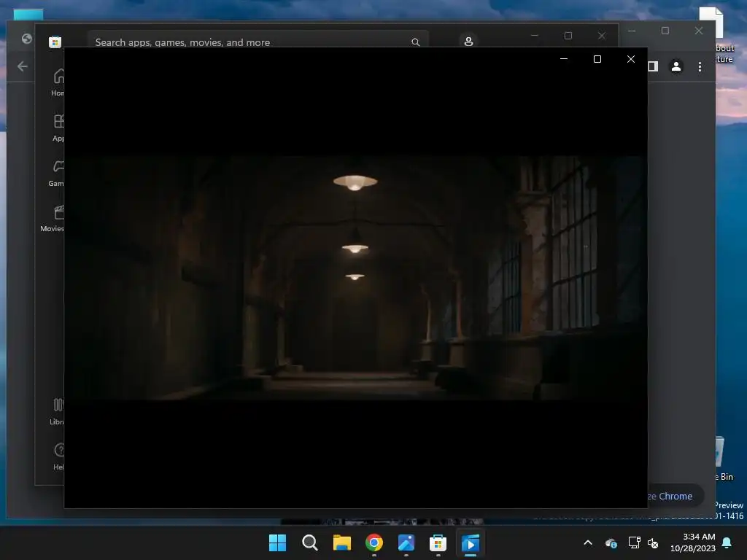Click the Movies & TV taskbar icon
The height and width of the screenshot is (560, 747).
471,542
